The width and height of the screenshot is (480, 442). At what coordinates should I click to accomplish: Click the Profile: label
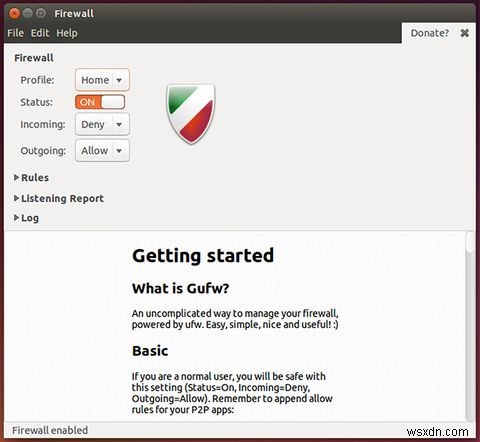click(x=37, y=80)
